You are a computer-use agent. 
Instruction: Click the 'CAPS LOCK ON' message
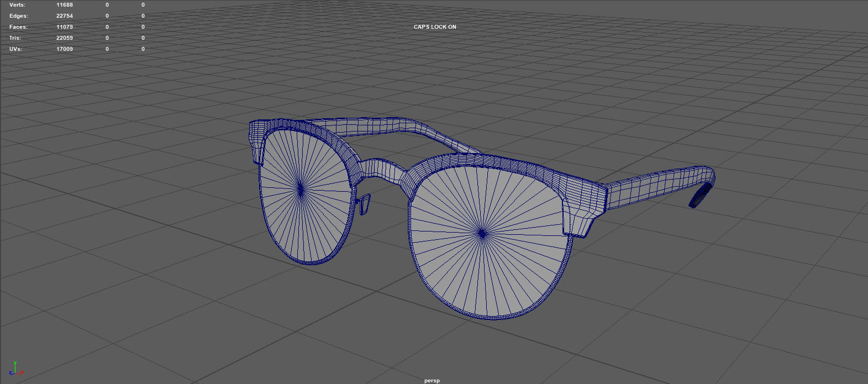tap(435, 27)
